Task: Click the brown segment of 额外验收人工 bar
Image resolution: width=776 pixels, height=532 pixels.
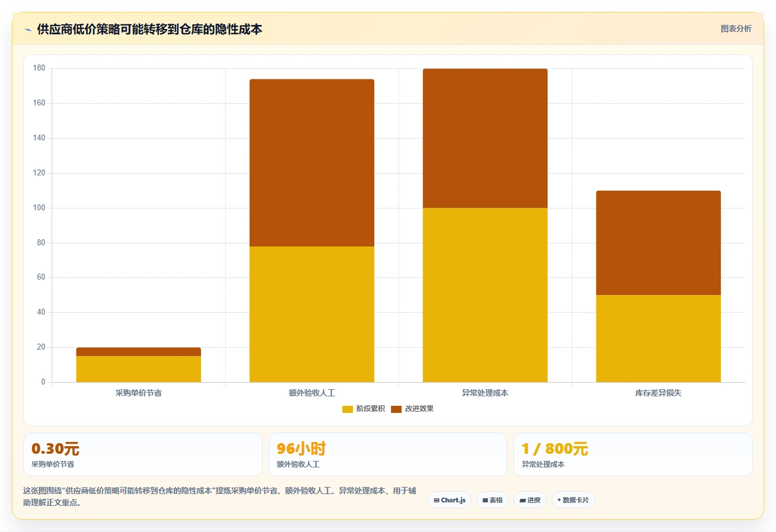Action: [312, 163]
